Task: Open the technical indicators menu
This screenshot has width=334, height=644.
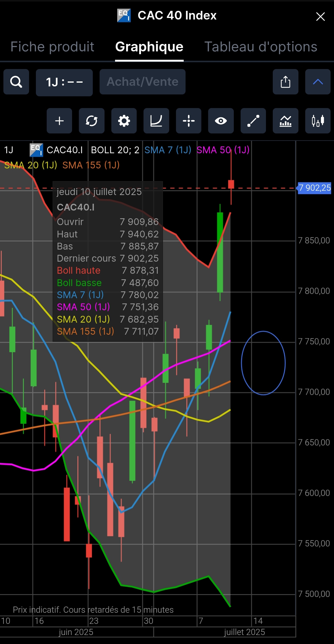Action: [x=285, y=121]
